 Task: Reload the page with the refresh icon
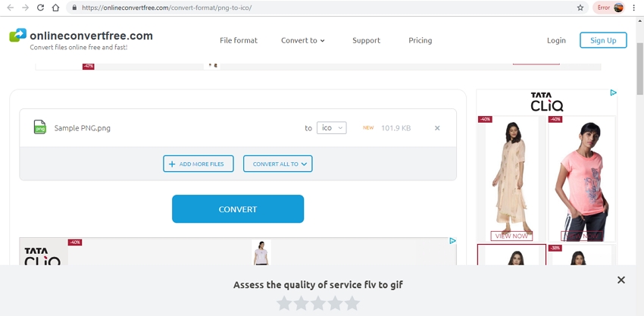pos(40,8)
